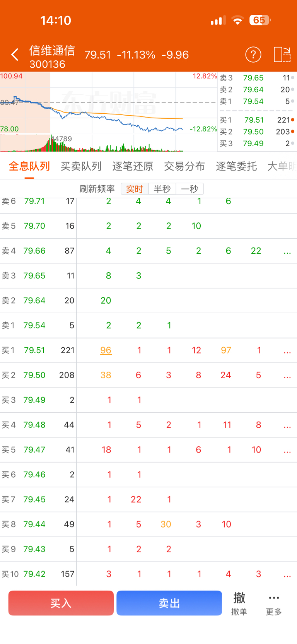Tap top panel 卖2 79.64 quote
This screenshot has height=644, width=297.
[257, 90]
